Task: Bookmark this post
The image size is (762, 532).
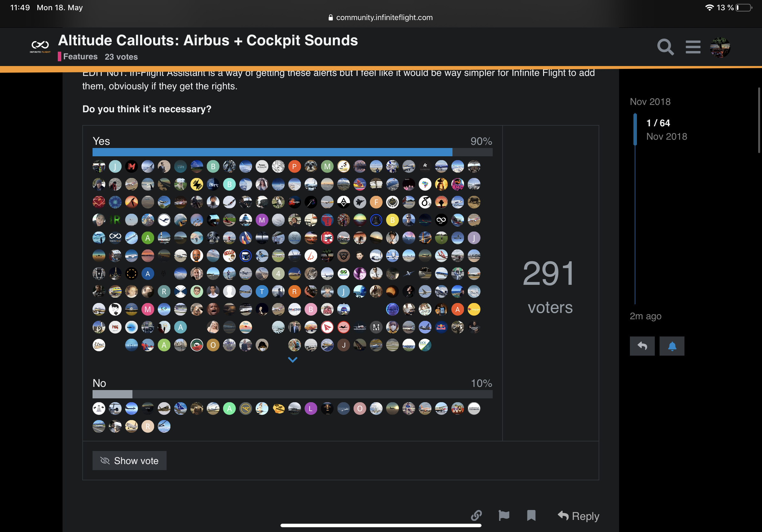Action: pos(531,515)
